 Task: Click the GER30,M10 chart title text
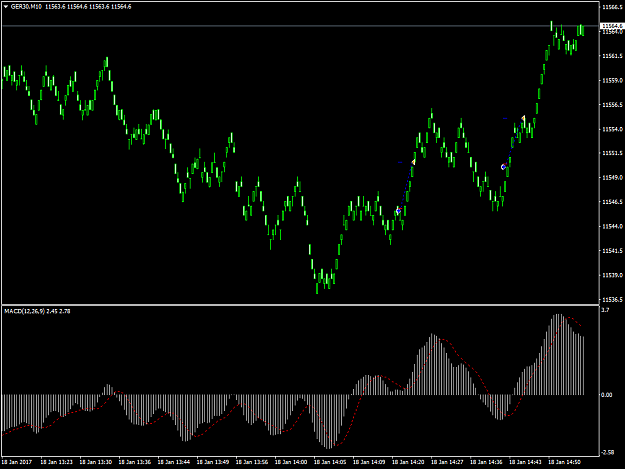[x=26, y=7]
